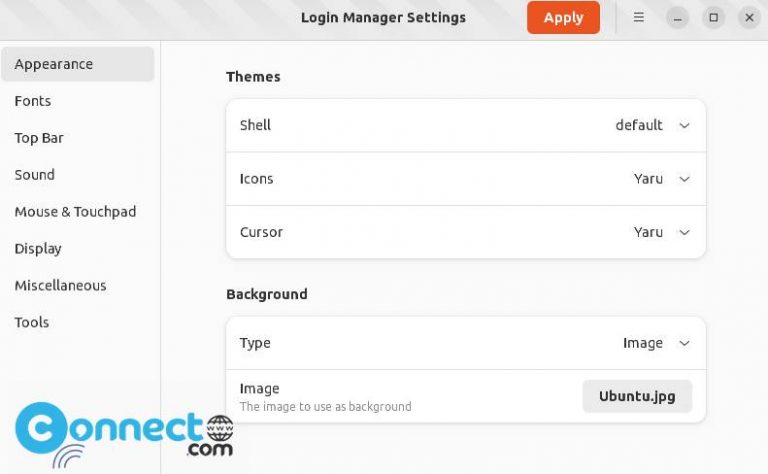Viewport: 768px width, 474px height.
Task: Switch to the Fonts section
Action: coord(33,101)
